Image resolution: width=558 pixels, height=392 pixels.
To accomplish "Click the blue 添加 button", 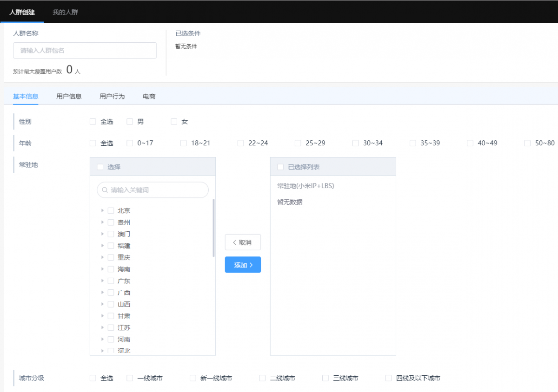I will point(243,265).
